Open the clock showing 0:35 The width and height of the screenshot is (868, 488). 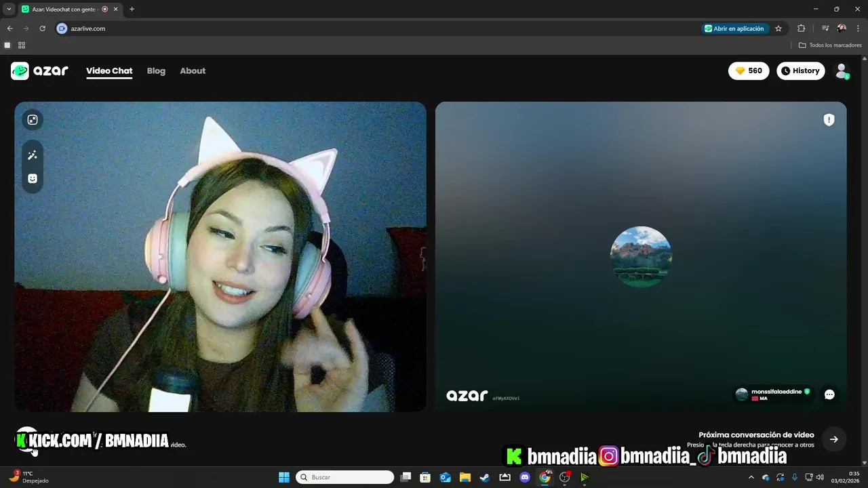coord(845,477)
